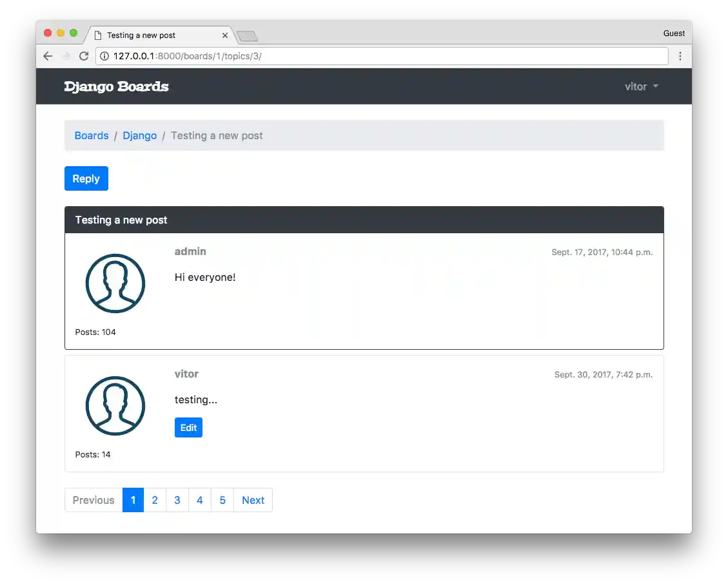
Task: Click the vitor username in the post
Action: pos(186,374)
